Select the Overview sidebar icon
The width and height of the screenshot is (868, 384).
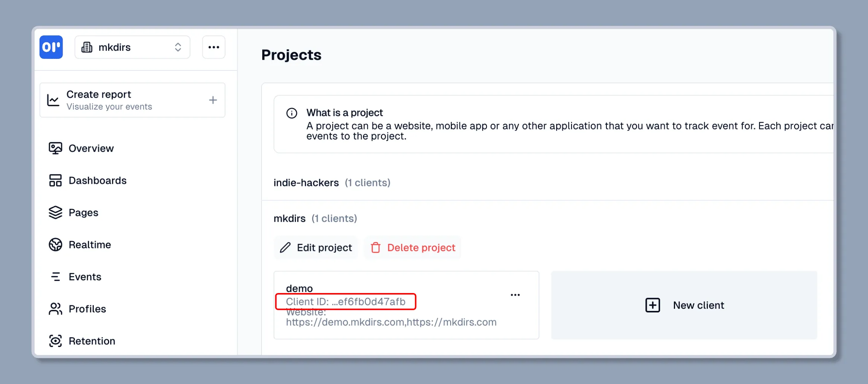point(55,148)
